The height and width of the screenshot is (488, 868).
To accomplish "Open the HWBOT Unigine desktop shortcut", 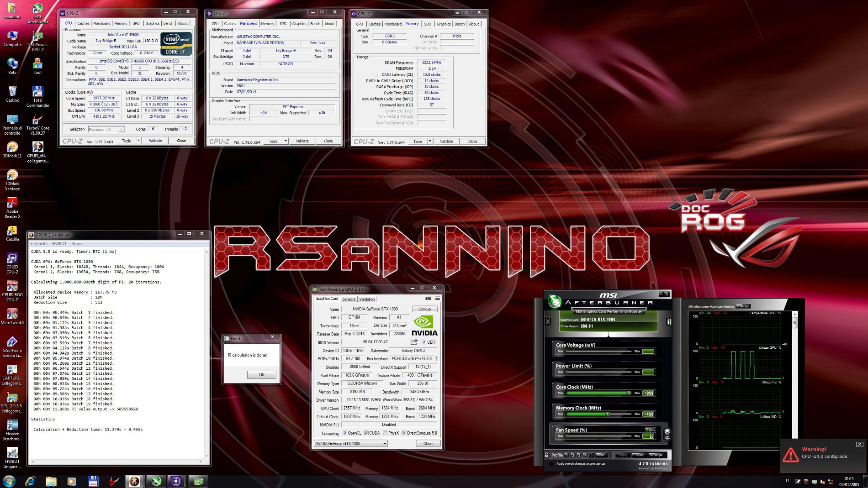I will click(12, 457).
